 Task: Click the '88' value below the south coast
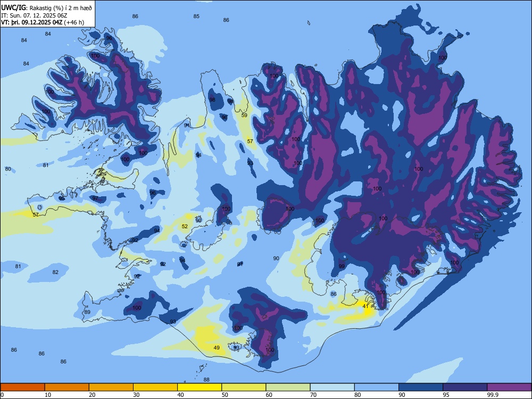pyautogui.click(x=206, y=380)
